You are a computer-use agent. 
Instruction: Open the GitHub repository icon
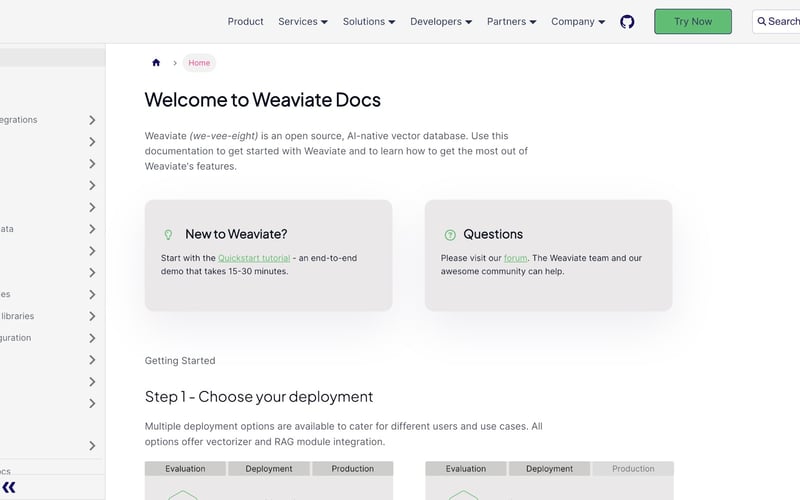pos(627,21)
